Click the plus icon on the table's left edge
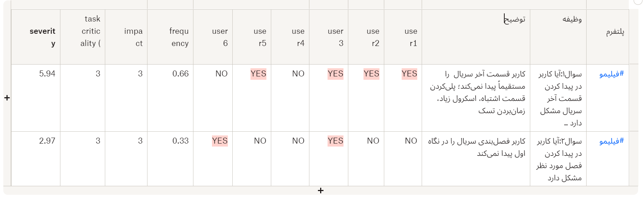 (x=7, y=98)
